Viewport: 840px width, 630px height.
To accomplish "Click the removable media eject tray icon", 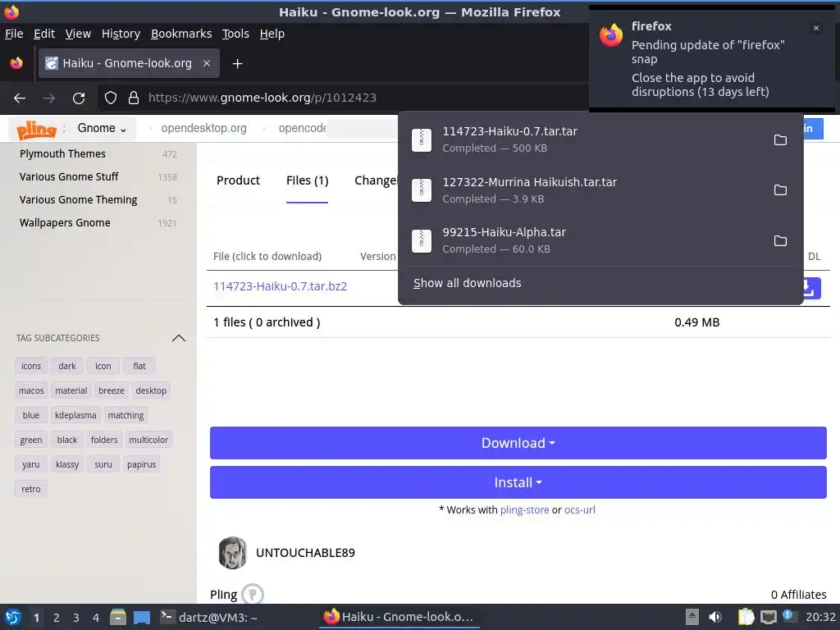I will (692, 617).
